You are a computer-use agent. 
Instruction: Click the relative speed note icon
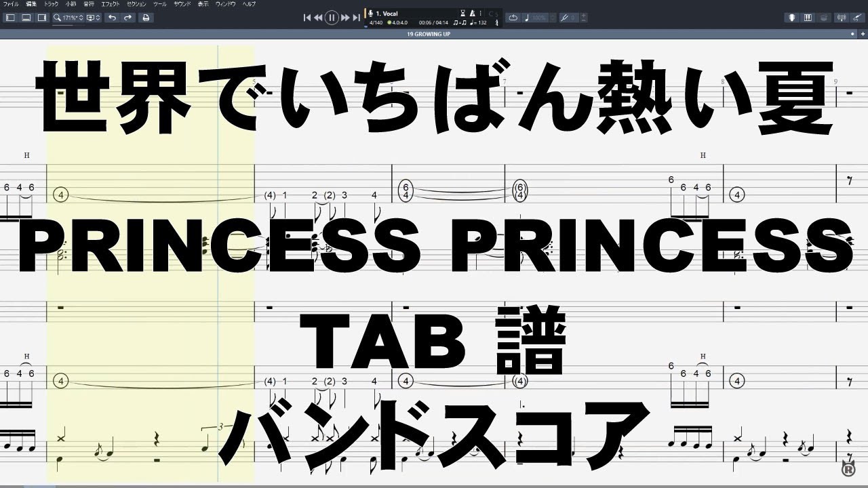click(528, 18)
